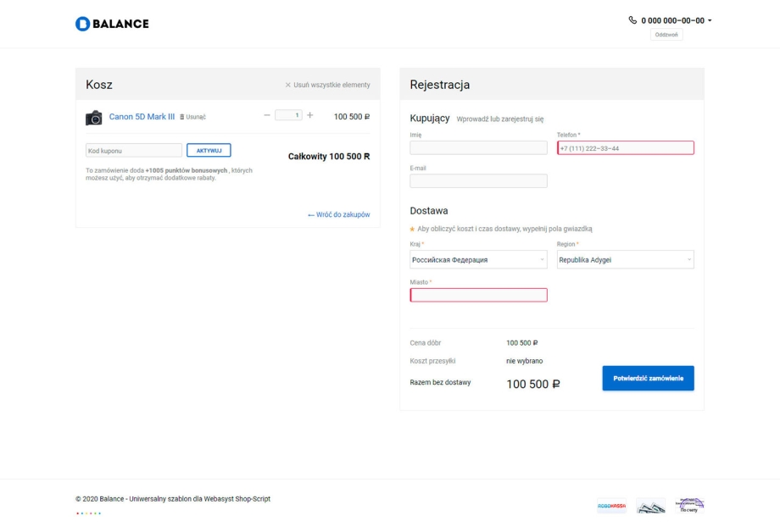Open the Region dropdown showing Republika Adygei
The width and height of the screenshot is (780, 532).
pyautogui.click(x=625, y=260)
